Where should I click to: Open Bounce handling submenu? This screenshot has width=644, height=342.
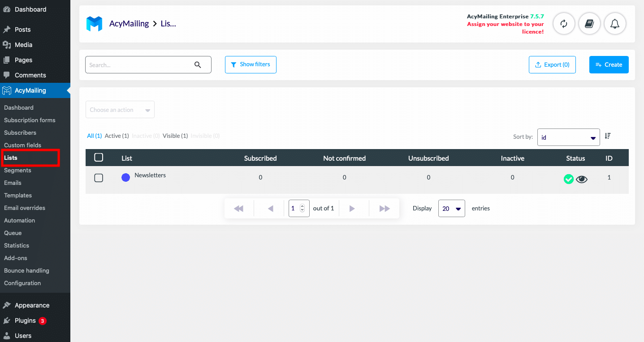[26, 270]
